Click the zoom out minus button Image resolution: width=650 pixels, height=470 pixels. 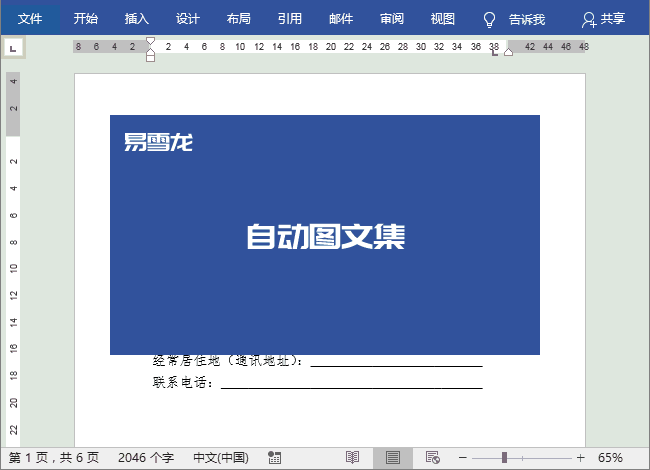(463, 458)
